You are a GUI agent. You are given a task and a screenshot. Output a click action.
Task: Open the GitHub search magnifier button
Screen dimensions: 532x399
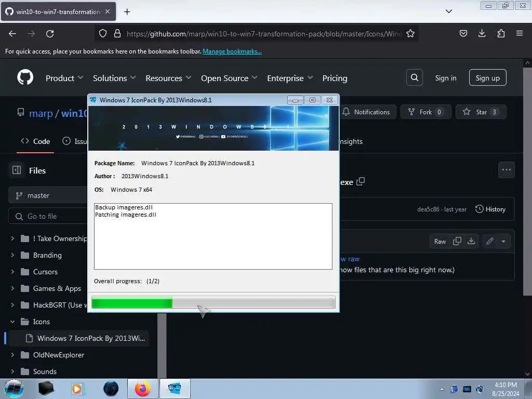[x=414, y=78]
